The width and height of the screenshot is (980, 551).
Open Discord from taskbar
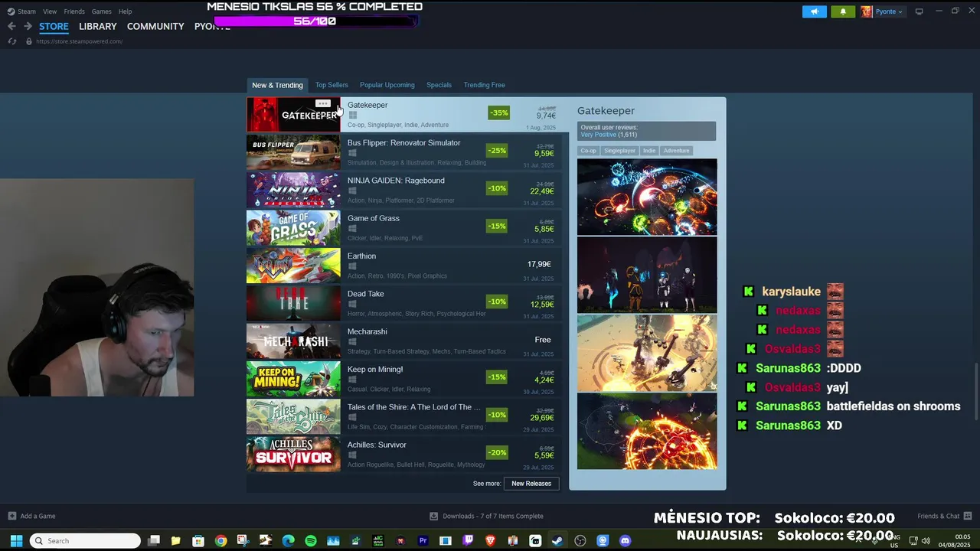pyautogui.click(x=625, y=541)
